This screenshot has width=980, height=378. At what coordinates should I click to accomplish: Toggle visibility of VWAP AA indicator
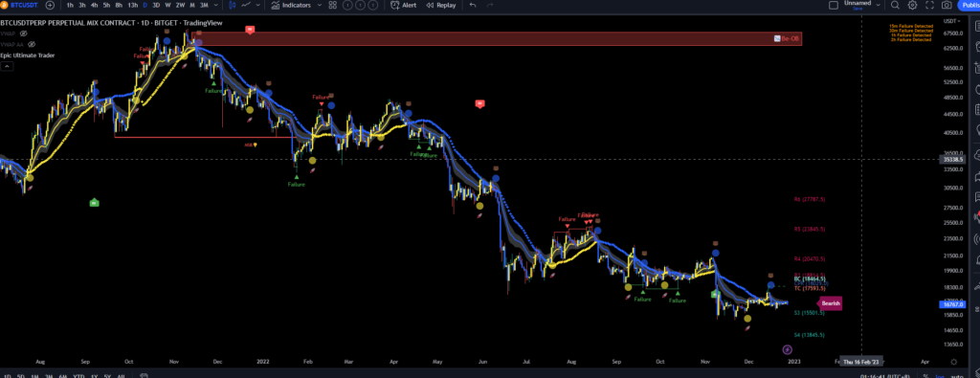point(32,44)
